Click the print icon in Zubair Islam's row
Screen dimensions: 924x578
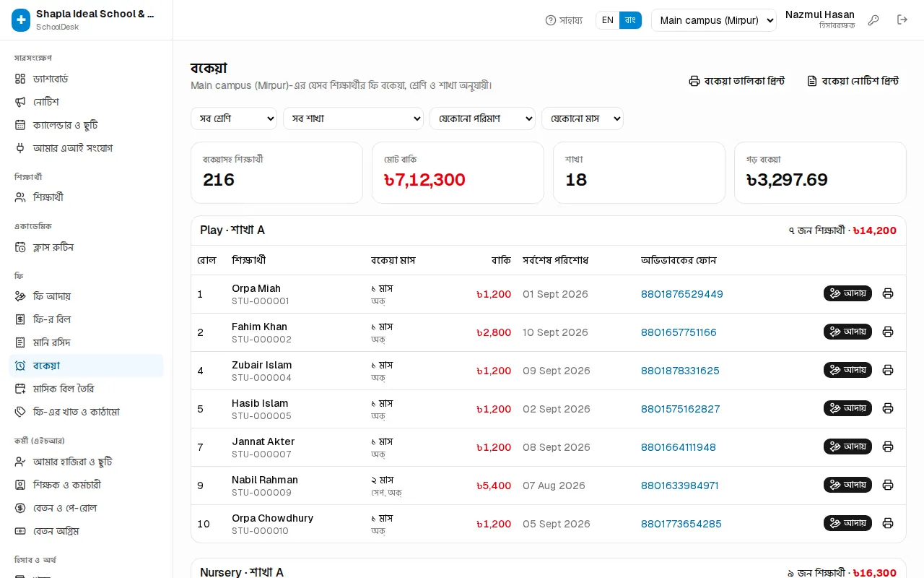pyautogui.click(x=888, y=370)
